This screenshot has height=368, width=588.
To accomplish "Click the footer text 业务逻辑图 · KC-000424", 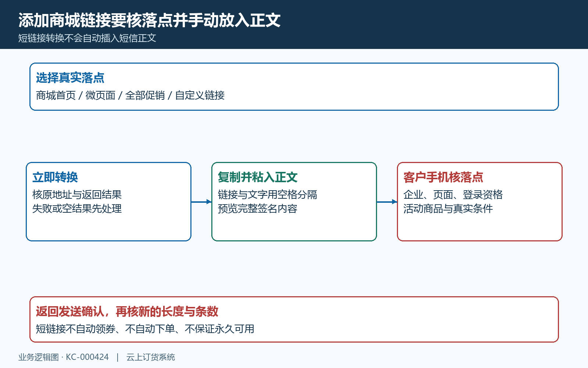I will 64,357.
